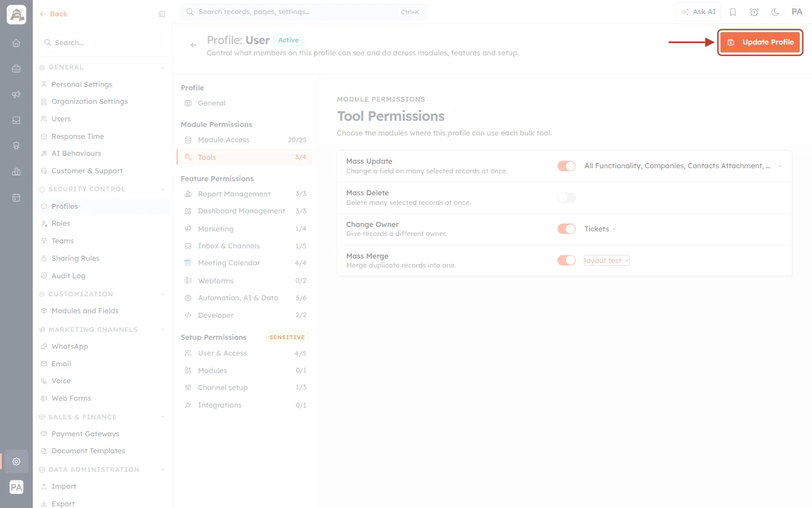Open Organization Settings in sidebar
The width and height of the screenshot is (812, 508).
click(89, 102)
